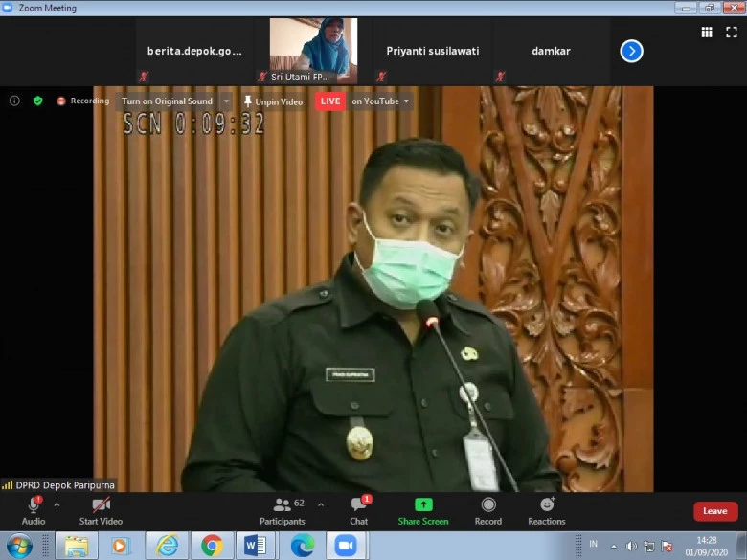747x560 pixels.
Task: Open the Gallery View grid icon
Action: [x=707, y=32]
